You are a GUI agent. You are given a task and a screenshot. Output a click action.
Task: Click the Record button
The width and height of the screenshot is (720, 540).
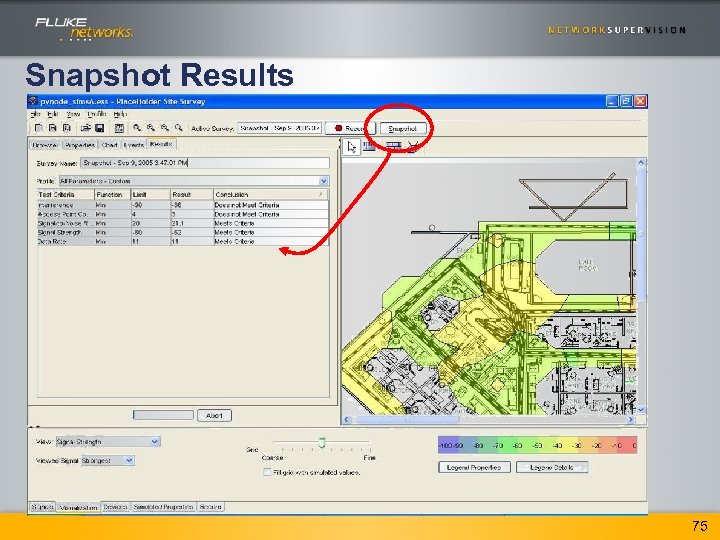[x=348, y=129]
